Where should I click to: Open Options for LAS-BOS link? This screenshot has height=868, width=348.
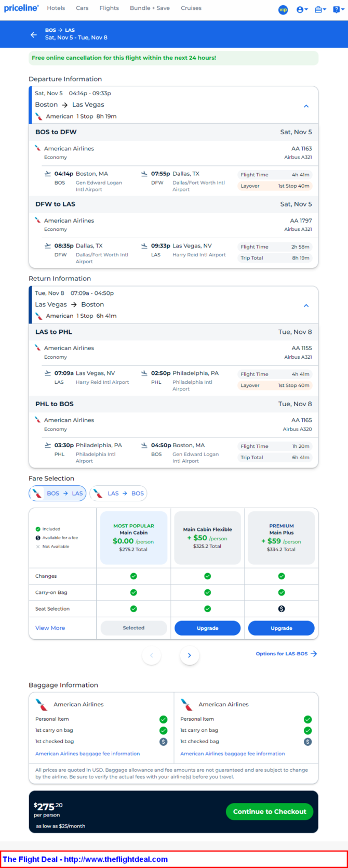pyautogui.click(x=286, y=654)
